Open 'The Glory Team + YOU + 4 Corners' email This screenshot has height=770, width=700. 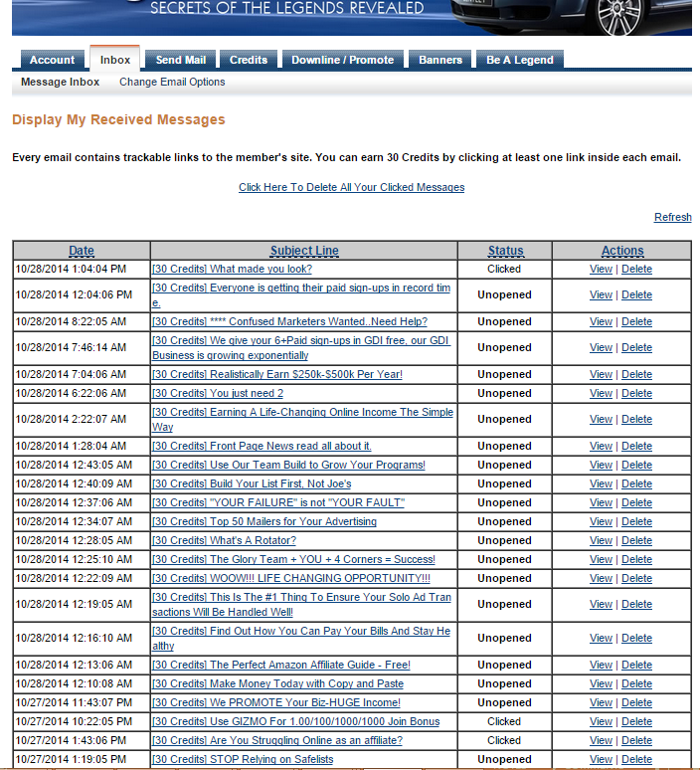click(x=293, y=559)
